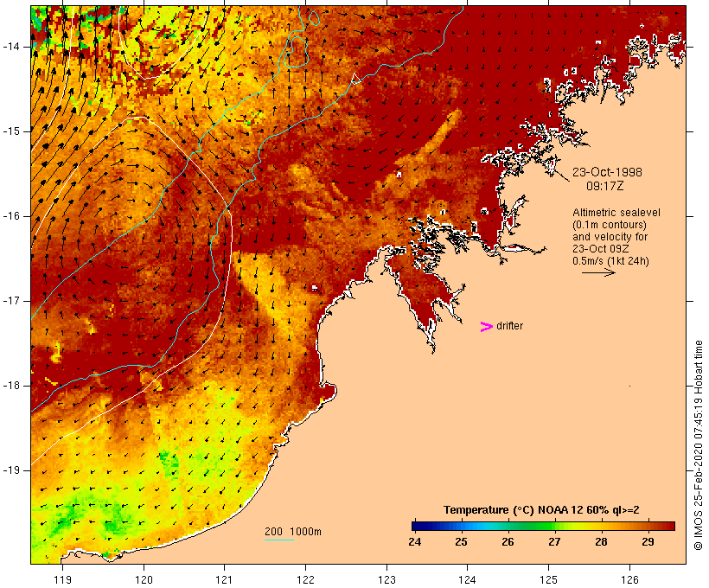Click the latitude axis label -15
Image resolution: width=709 pixels, height=588 pixels.
[11, 131]
